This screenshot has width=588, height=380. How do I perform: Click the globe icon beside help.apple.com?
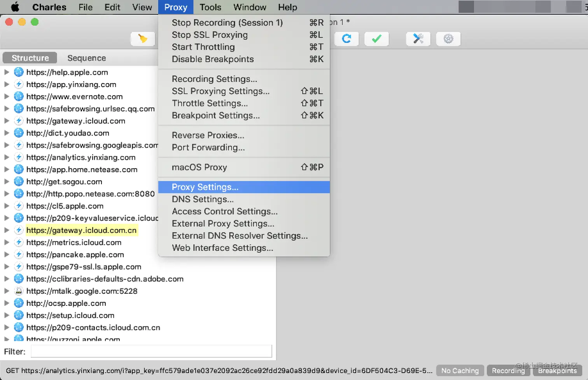pos(19,72)
